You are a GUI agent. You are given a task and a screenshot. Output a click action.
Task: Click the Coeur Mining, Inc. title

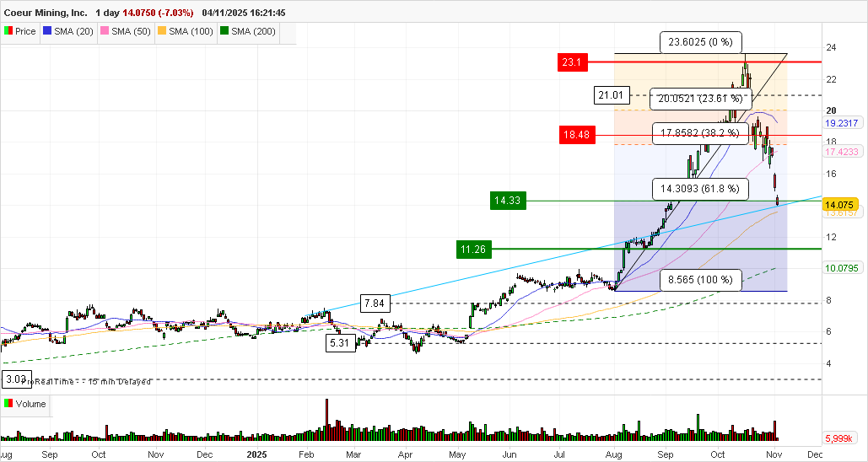[46, 13]
